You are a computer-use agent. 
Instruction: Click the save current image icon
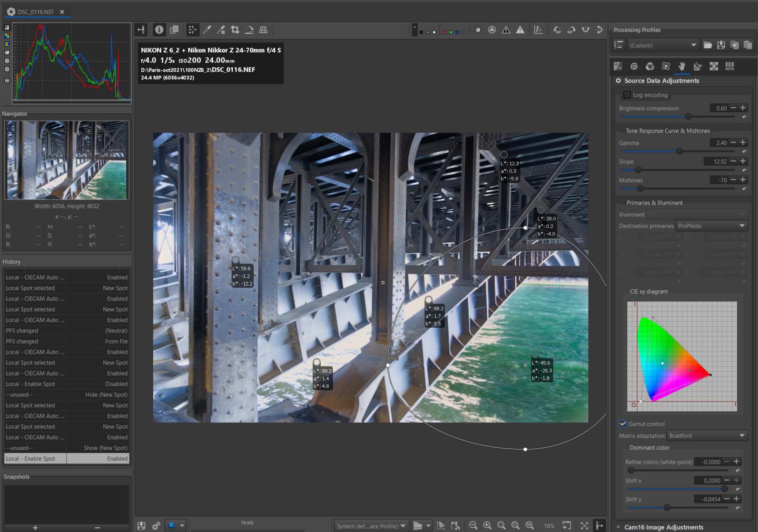tap(141, 526)
